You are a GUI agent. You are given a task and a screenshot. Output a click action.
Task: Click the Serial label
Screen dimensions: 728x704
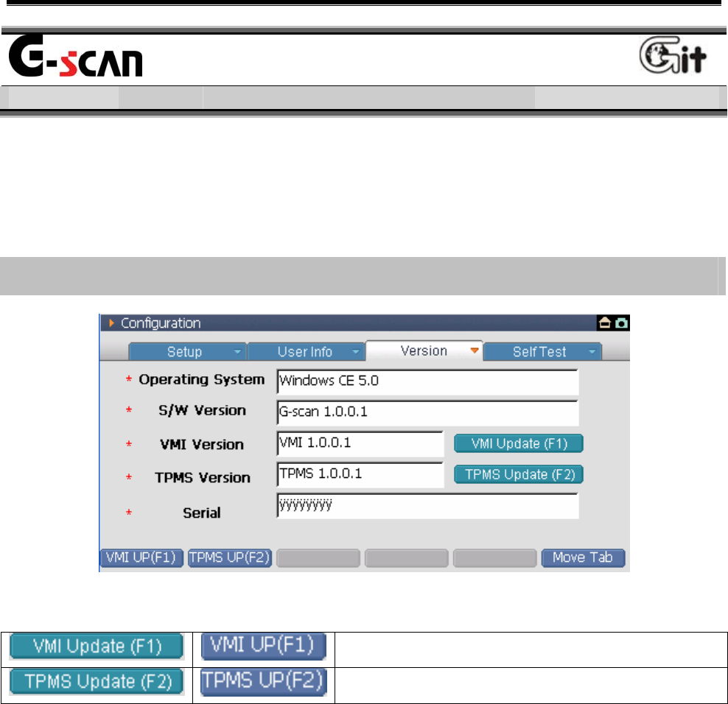(201, 513)
